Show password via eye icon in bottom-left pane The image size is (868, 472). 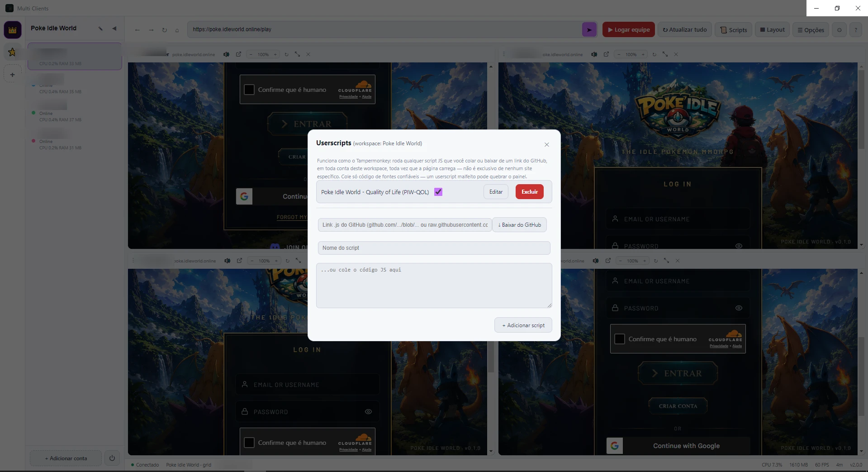coord(368,412)
